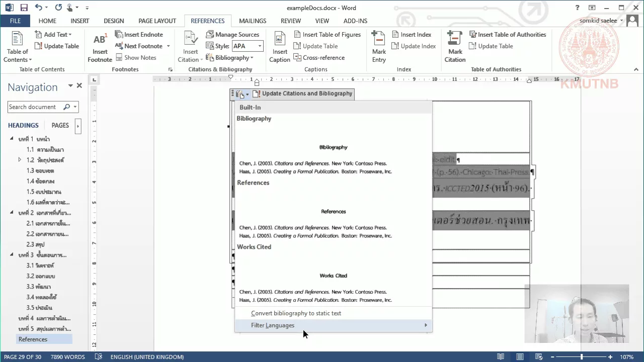
Task: Click the language English (United Kingdom)
Action: [x=147, y=357]
